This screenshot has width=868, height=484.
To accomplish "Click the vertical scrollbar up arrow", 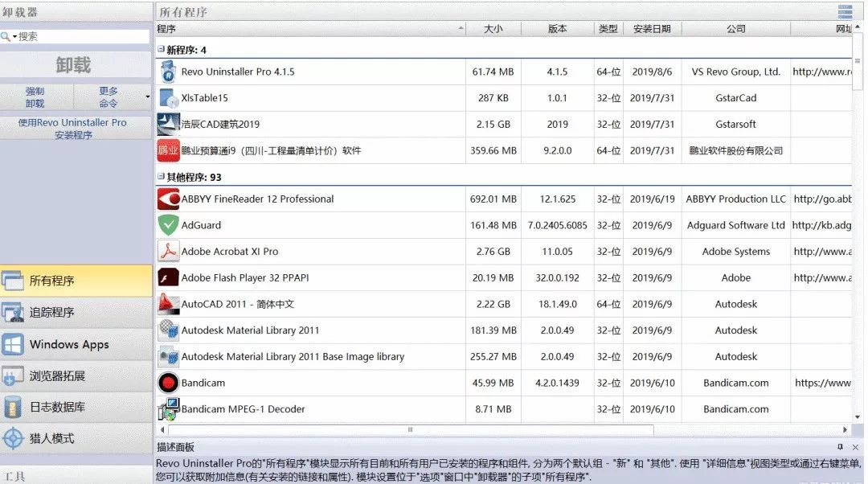I will point(858,26).
